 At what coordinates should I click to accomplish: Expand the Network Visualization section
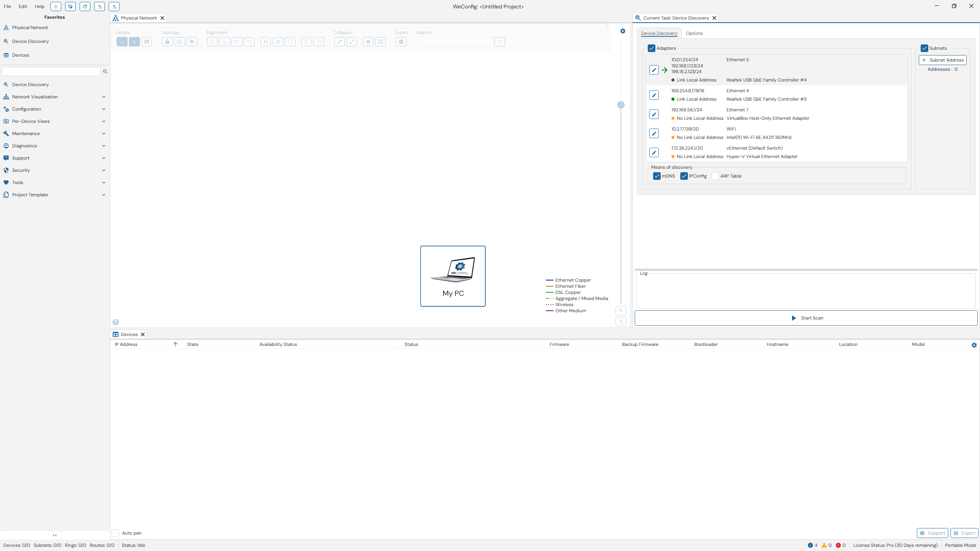click(55, 97)
